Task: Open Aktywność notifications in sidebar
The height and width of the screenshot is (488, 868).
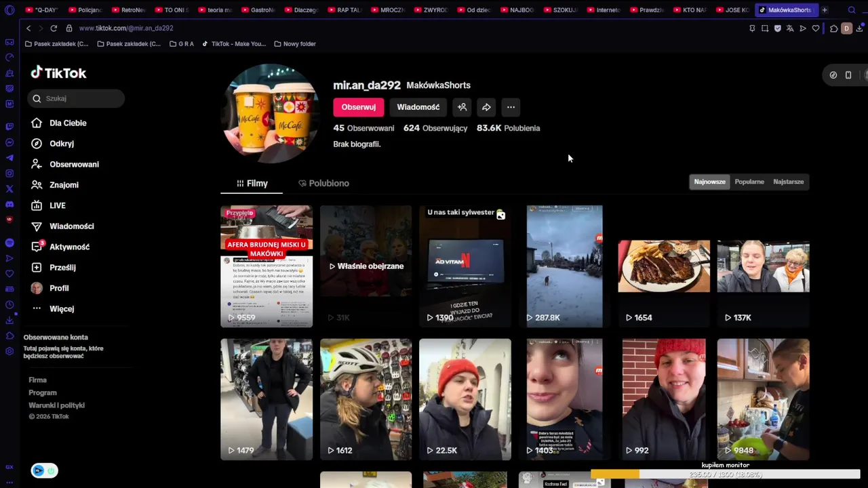Action: coord(60,247)
